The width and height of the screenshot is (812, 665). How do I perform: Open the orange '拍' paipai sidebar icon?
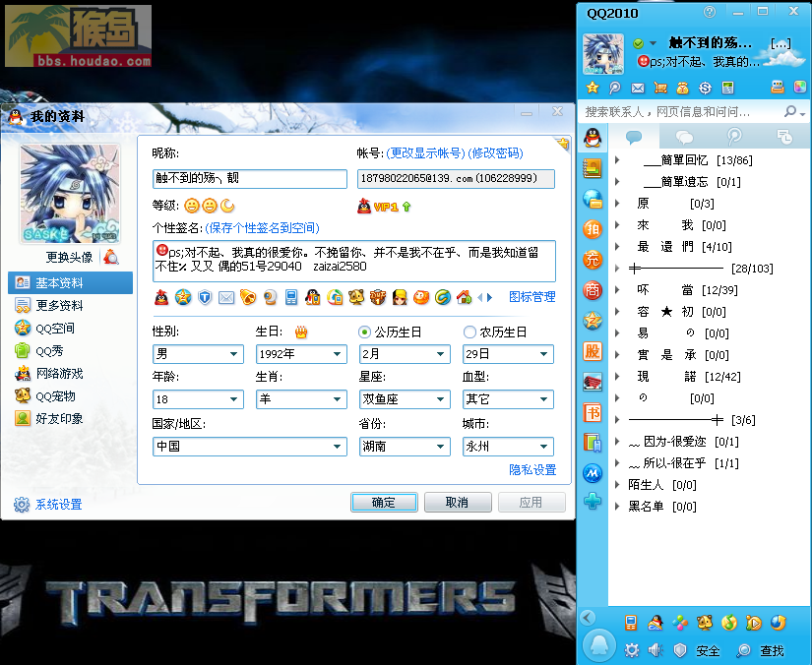(593, 229)
